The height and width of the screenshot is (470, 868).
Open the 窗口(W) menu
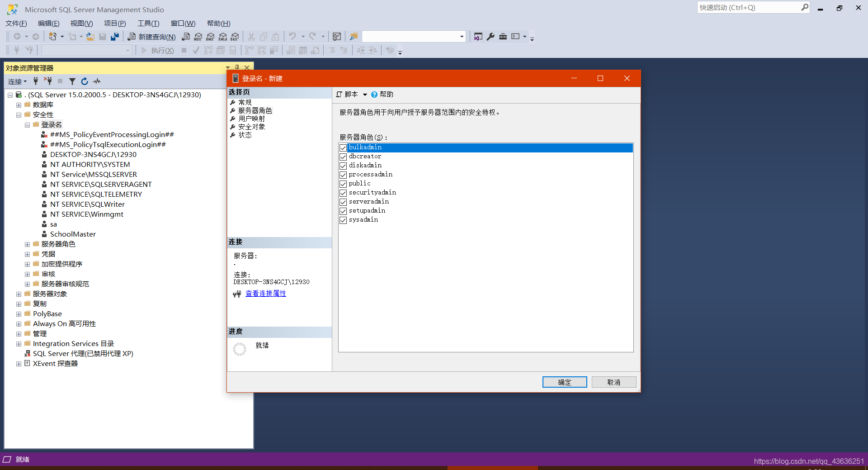183,24
